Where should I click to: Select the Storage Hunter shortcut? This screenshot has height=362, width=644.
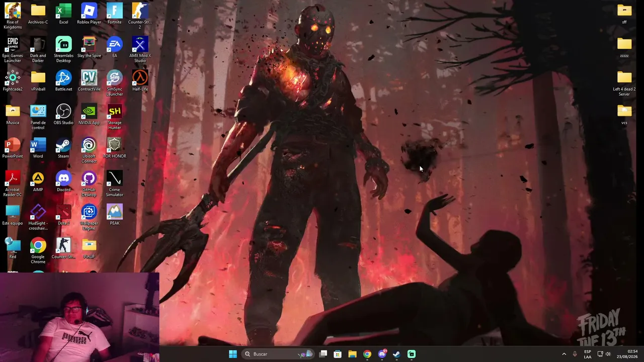coord(114,117)
